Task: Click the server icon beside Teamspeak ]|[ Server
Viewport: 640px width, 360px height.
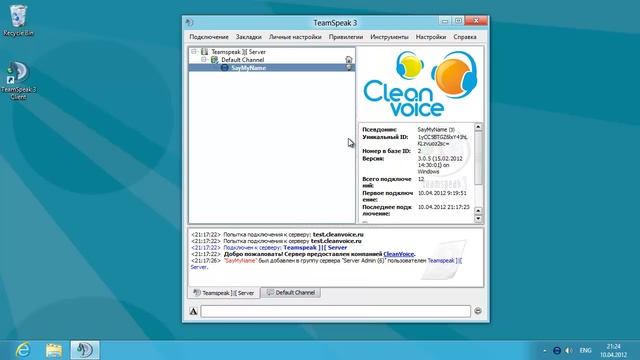Action: coord(204,52)
